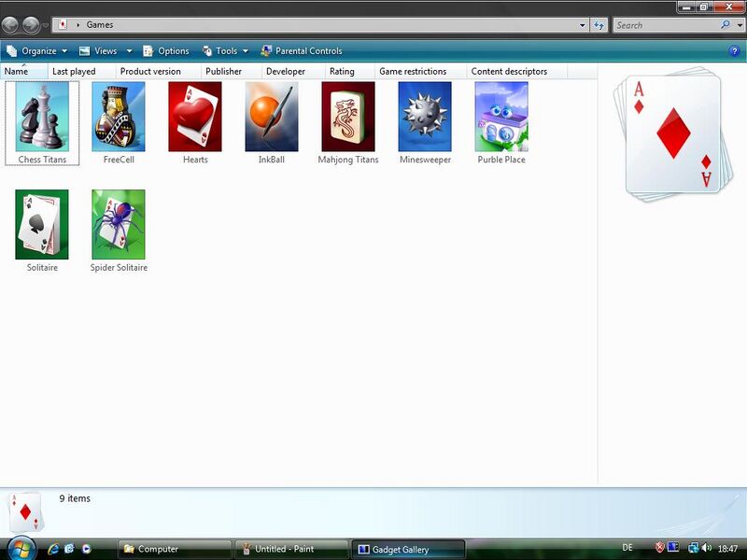
Task: Click the DE language indicator
Action: click(627, 548)
